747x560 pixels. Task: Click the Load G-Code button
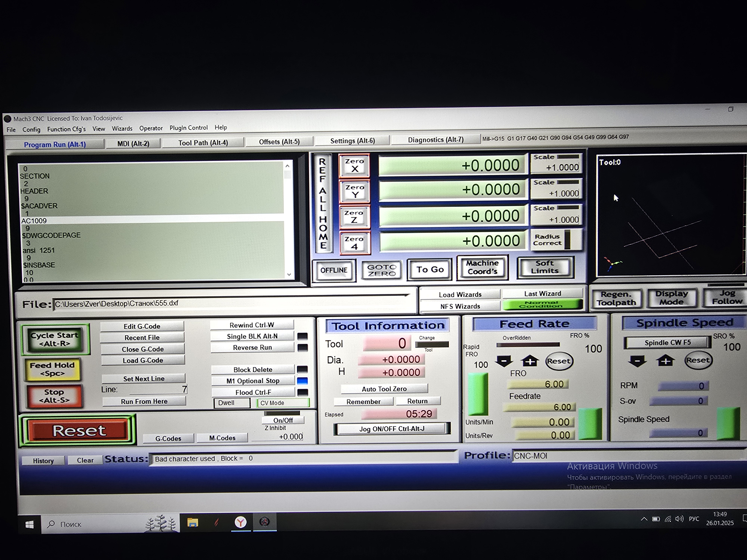[142, 360]
